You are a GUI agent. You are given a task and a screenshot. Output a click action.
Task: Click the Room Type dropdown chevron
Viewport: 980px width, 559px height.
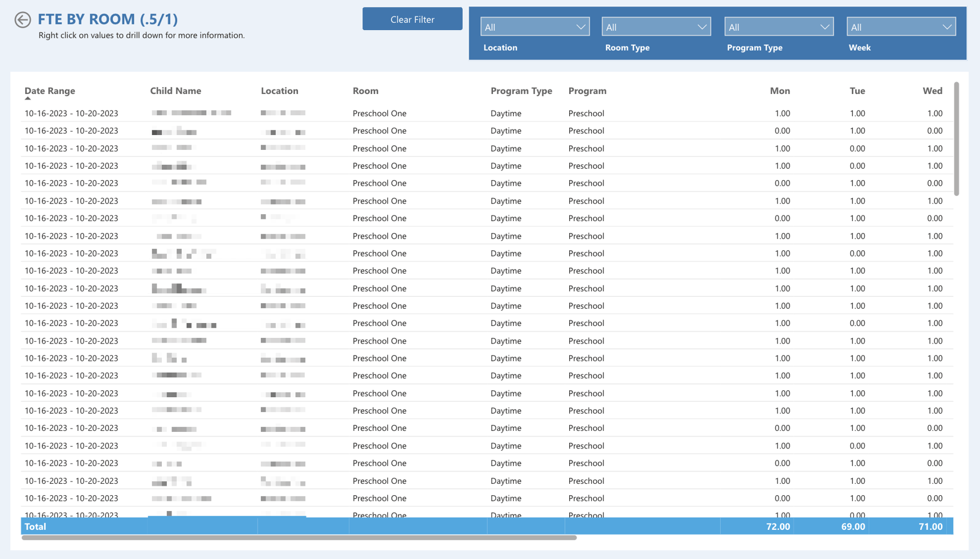pos(703,26)
